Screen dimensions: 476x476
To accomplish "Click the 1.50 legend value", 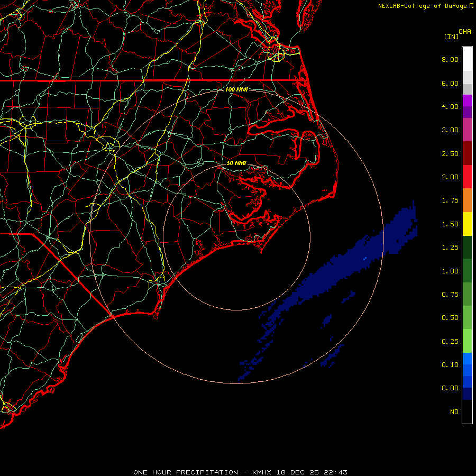I will coord(450,224).
